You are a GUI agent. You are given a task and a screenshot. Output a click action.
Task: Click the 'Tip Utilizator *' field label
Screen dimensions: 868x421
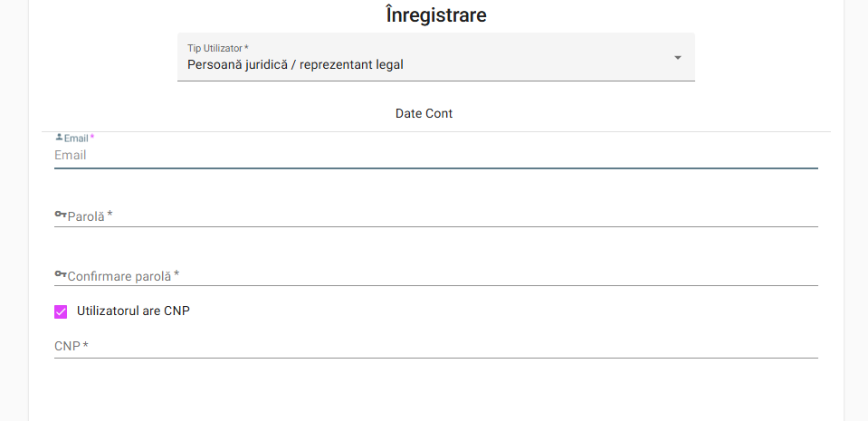click(217, 48)
